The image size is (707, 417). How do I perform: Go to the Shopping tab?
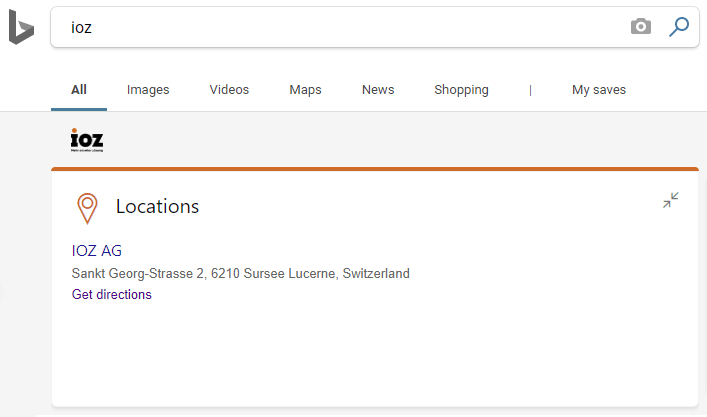(461, 90)
